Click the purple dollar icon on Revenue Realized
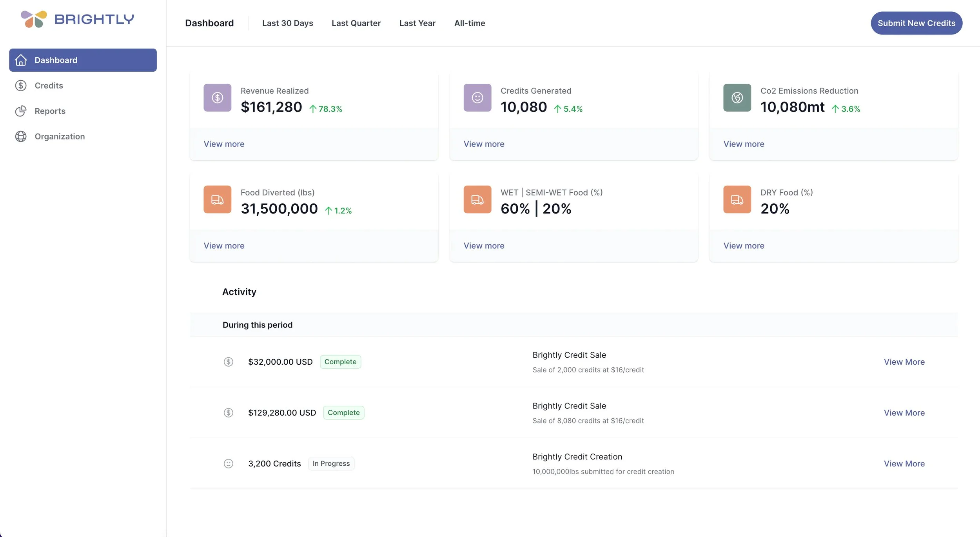Screen dimensions: 980x537 [217, 98]
